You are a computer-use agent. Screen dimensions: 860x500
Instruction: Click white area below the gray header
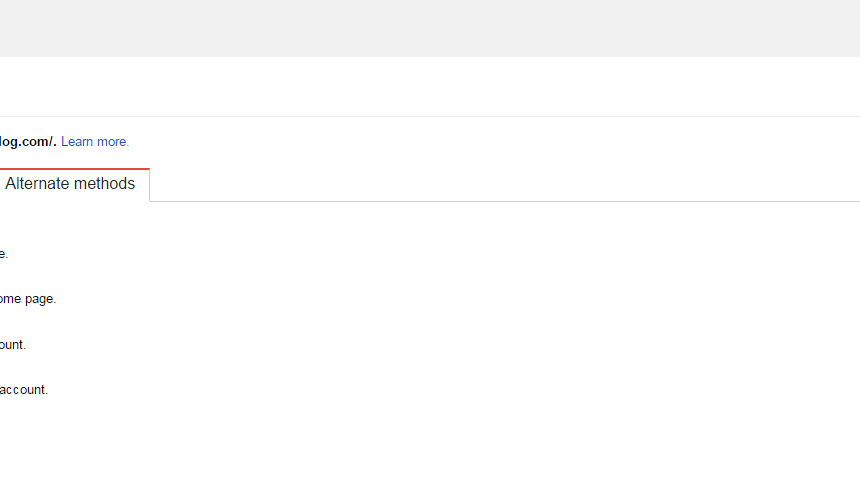pyautogui.click(x=430, y=86)
